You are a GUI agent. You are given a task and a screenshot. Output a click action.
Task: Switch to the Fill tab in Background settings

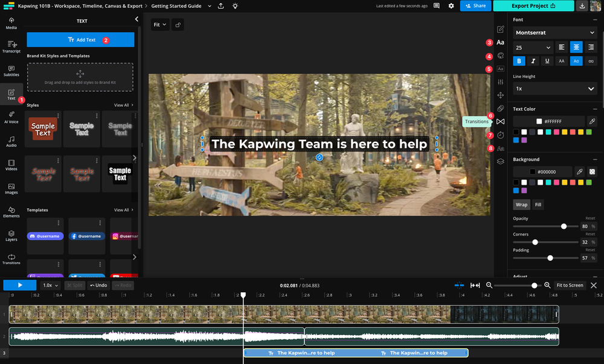pos(538,204)
